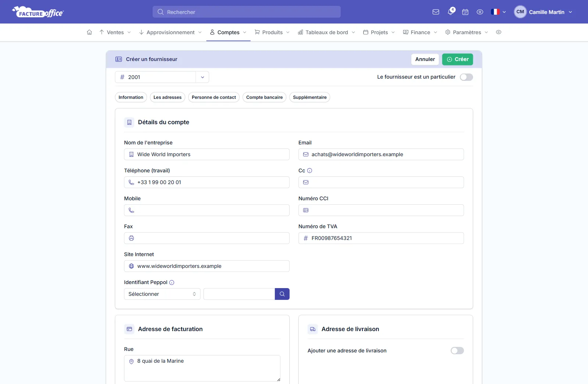Screen dimensions: 588x384
Task: Click the Email input field
Action: 381,154
